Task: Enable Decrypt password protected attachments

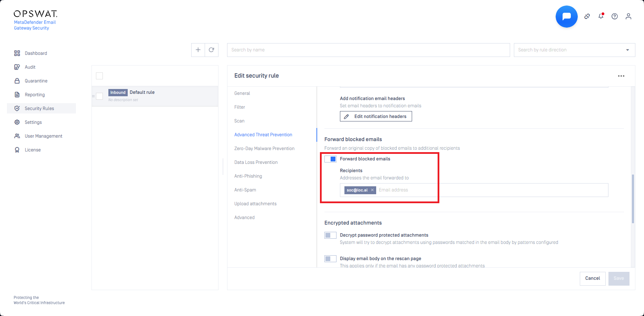Action: 330,235
